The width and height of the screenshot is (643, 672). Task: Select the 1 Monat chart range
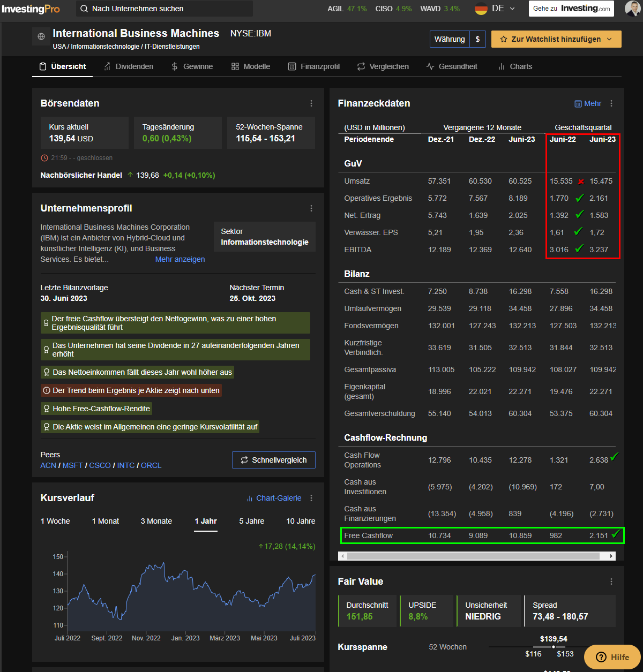(106, 521)
